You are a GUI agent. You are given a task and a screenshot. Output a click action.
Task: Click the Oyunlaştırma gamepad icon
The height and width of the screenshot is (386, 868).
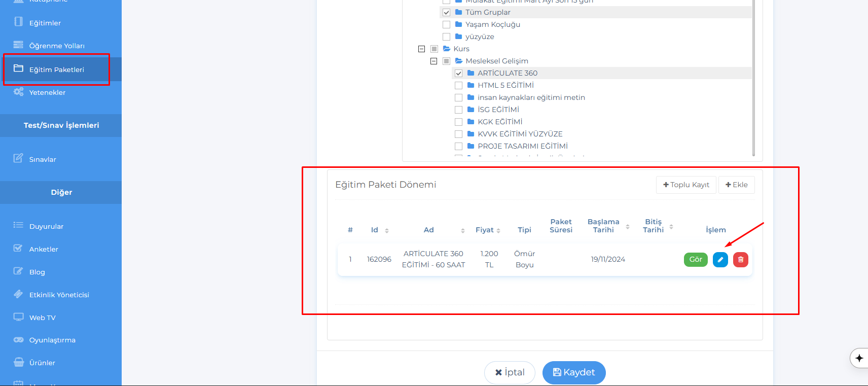[x=18, y=340]
